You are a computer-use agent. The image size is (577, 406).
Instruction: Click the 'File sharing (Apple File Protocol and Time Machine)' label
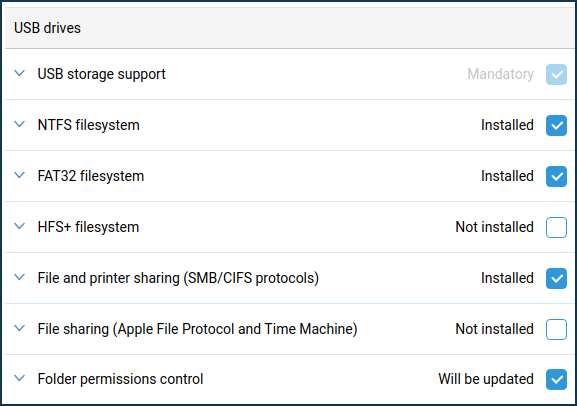coord(197,329)
